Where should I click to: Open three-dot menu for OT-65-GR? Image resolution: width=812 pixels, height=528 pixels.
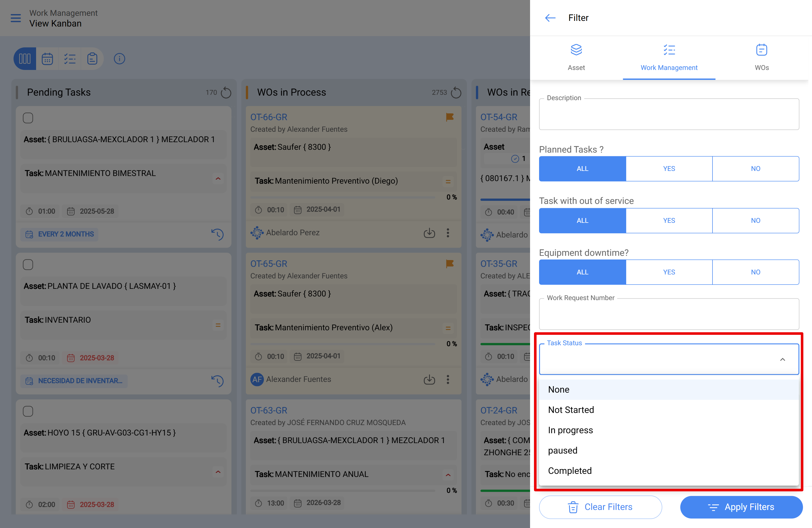pyautogui.click(x=448, y=380)
